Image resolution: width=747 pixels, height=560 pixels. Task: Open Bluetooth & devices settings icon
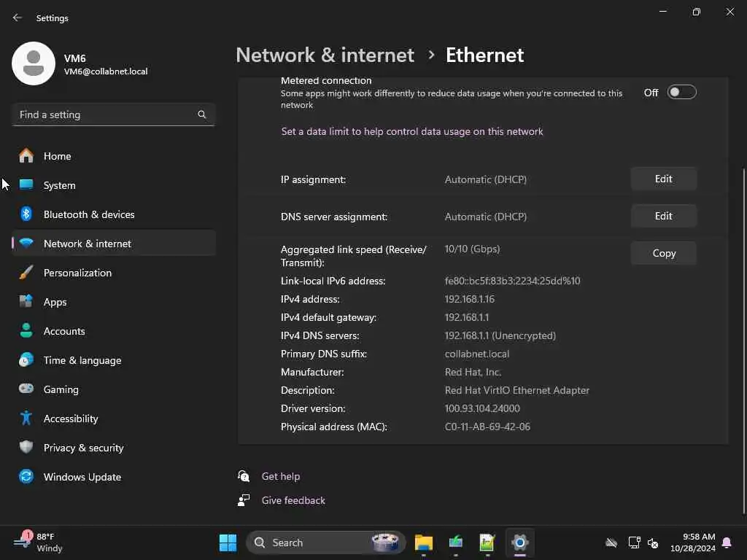[26, 214]
